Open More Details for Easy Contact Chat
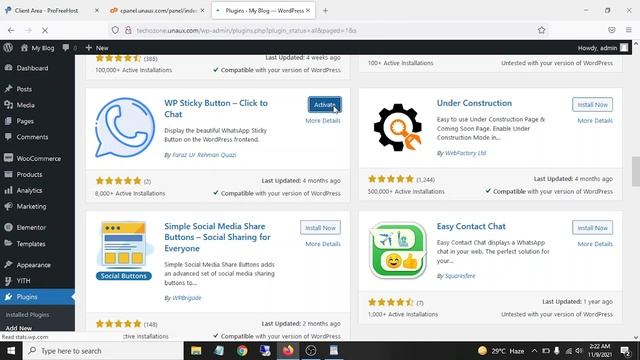This screenshot has height=360, width=640. pos(595,244)
